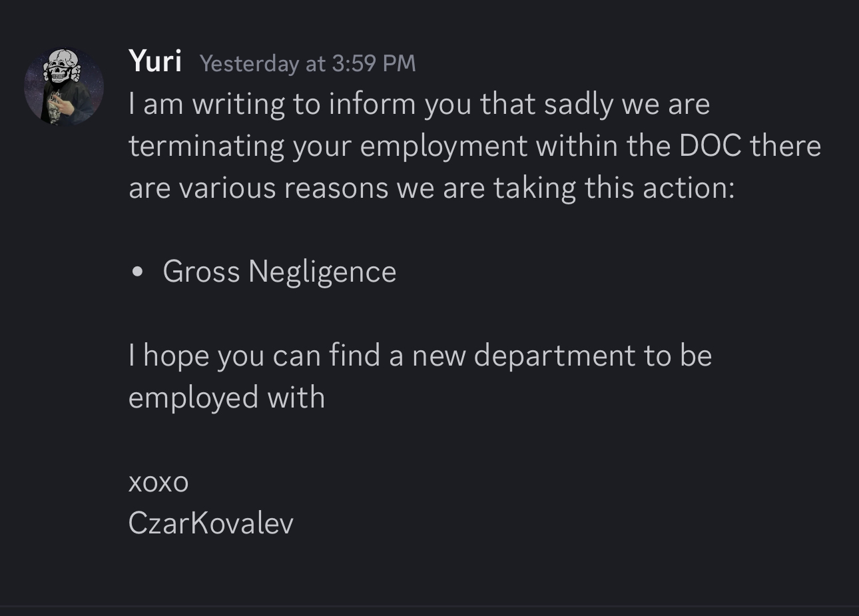Image resolution: width=859 pixels, height=616 pixels.
Task: Click the bullet dot before Gross Negligence
Action: [138, 272]
